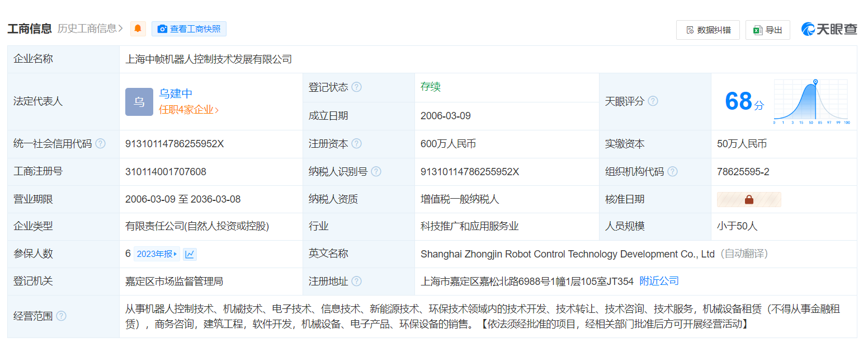The image size is (868, 356).
Task: Click the 68分 score value
Action: tap(744, 101)
